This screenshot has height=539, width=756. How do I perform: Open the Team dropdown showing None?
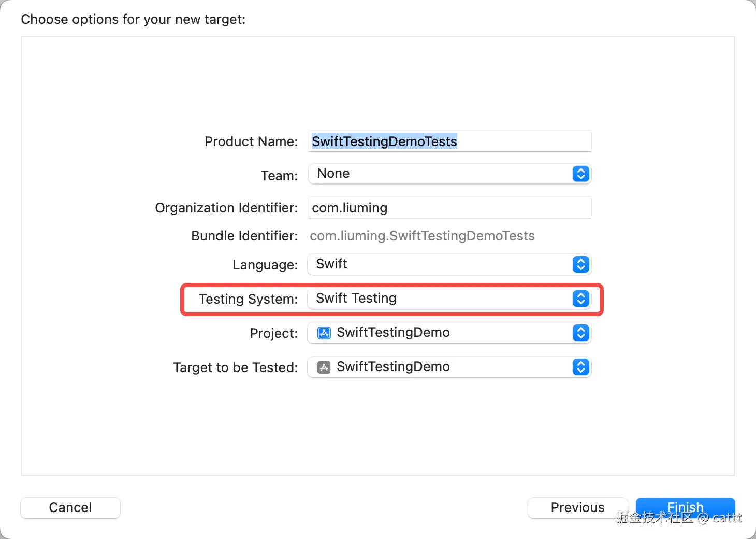click(x=440, y=174)
